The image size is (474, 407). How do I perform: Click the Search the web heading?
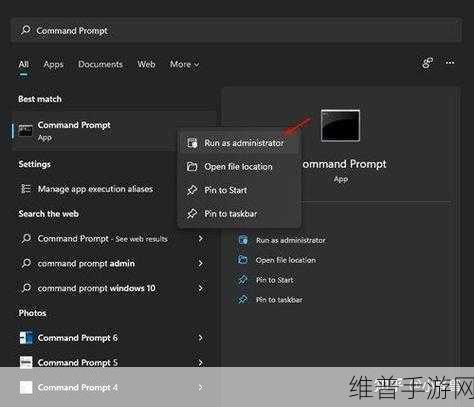pyautogui.click(x=49, y=214)
